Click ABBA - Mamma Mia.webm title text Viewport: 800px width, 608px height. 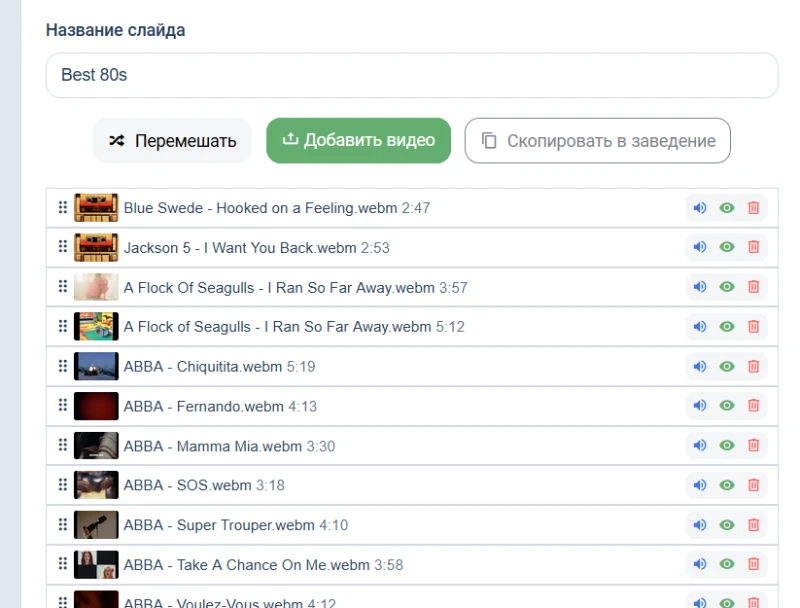coord(213,446)
